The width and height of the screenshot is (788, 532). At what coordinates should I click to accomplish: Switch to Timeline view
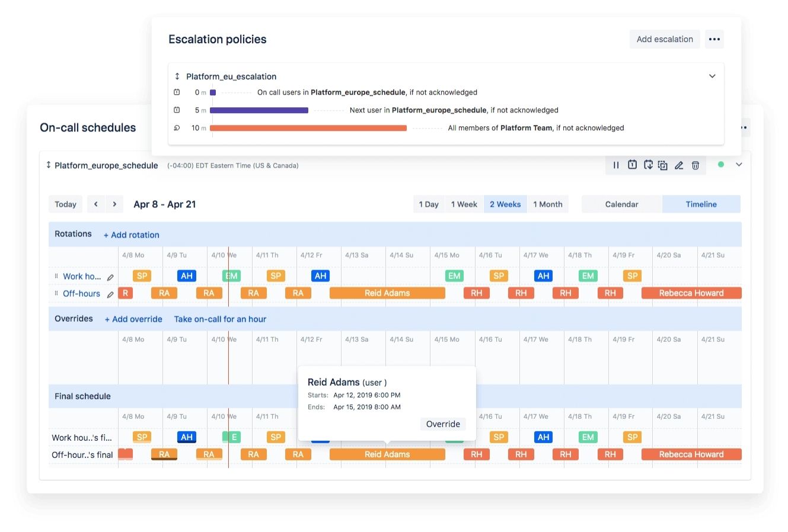(x=701, y=204)
